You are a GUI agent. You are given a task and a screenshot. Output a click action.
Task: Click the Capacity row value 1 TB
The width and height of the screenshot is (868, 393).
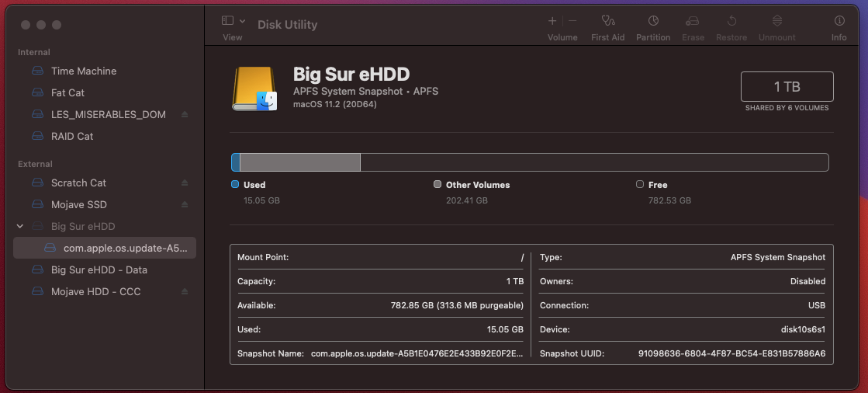[x=515, y=282]
